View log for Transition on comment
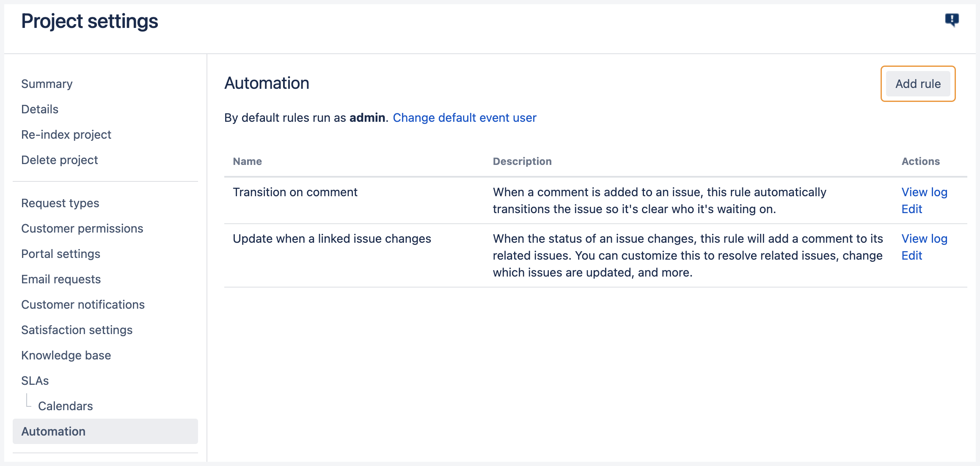 [924, 192]
